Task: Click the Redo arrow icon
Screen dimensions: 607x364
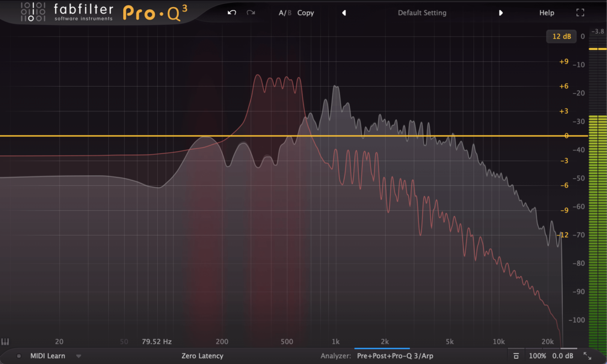Action: pyautogui.click(x=251, y=13)
